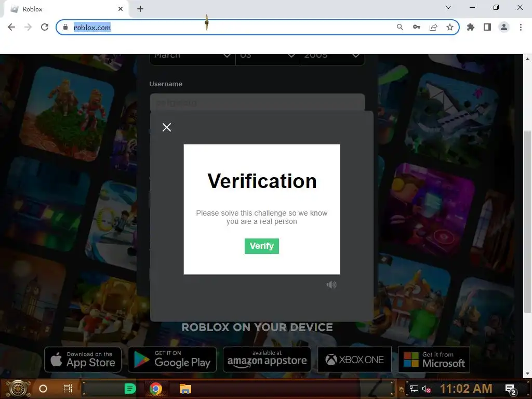Open Chrome from the taskbar
Screen dimensions: 532x399
(156, 389)
